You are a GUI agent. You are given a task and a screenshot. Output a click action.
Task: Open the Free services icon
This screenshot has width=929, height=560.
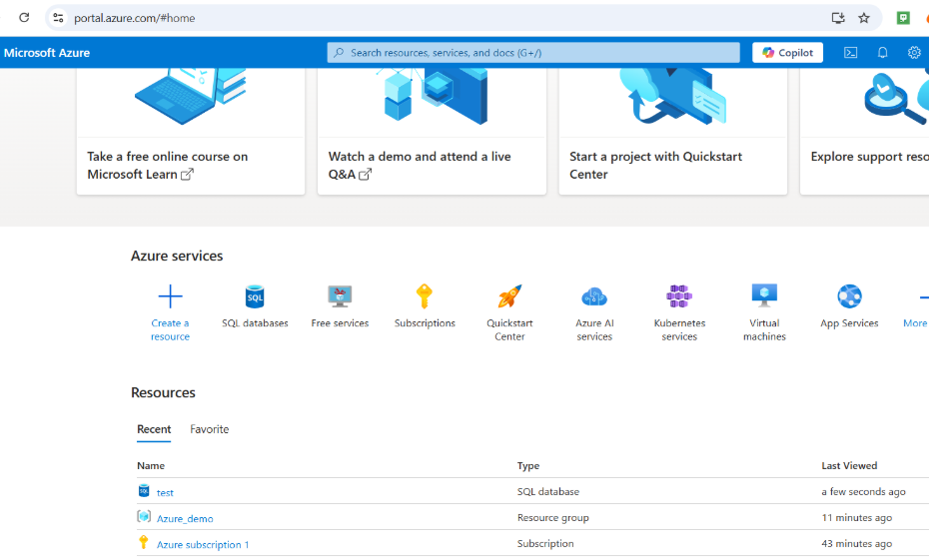pos(340,296)
